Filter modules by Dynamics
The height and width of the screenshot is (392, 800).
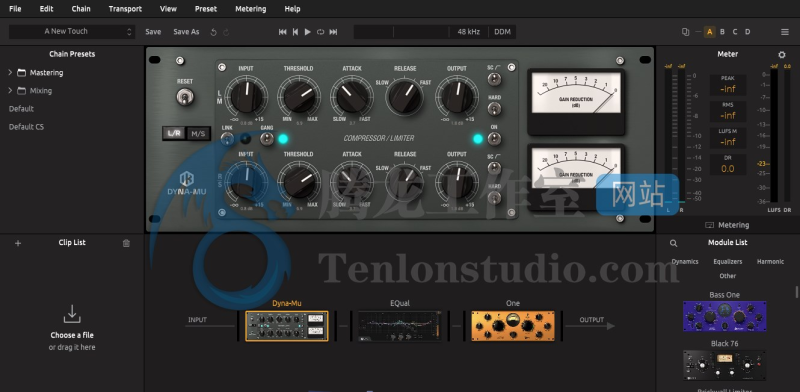[685, 261]
